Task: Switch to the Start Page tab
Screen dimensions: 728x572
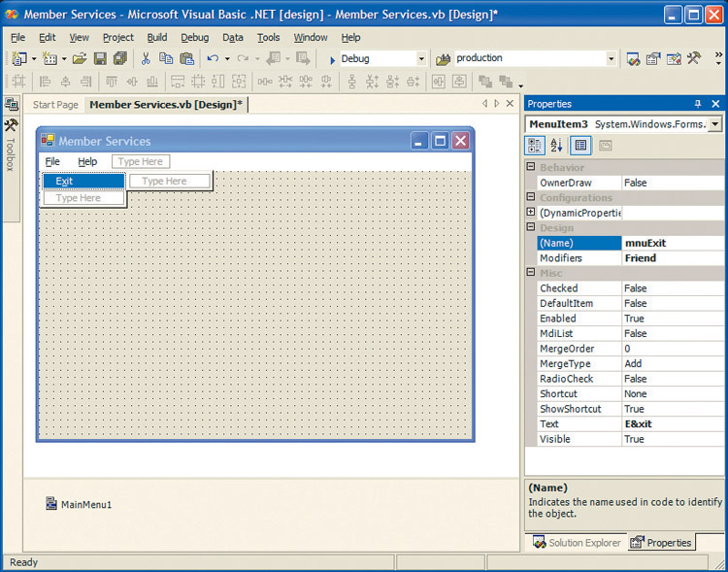Action: [x=55, y=105]
